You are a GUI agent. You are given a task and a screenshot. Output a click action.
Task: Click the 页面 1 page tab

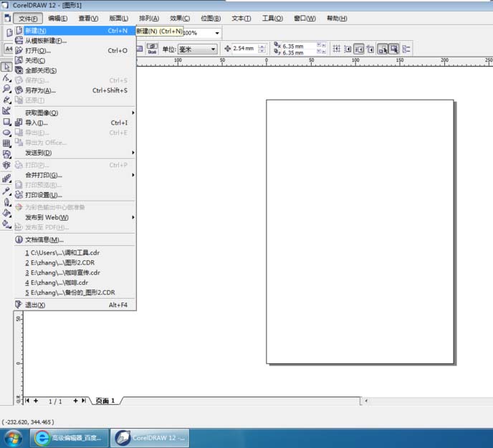pos(105,401)
